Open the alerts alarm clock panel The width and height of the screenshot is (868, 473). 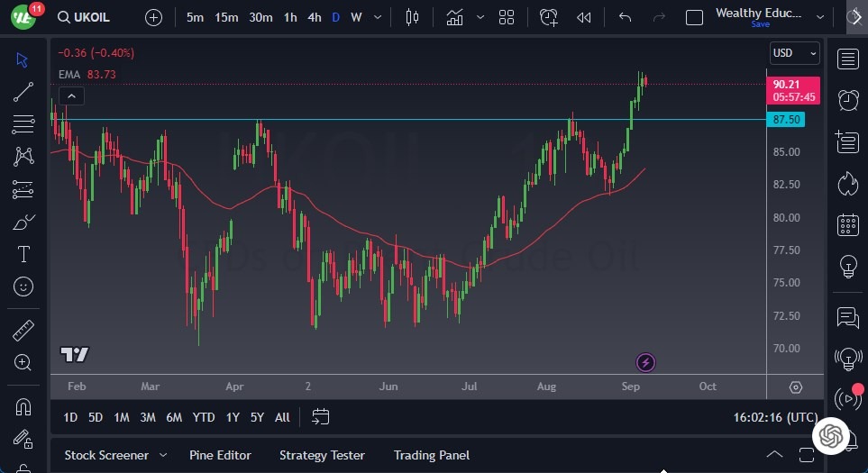pyautogui.click(x=847, y=100)
